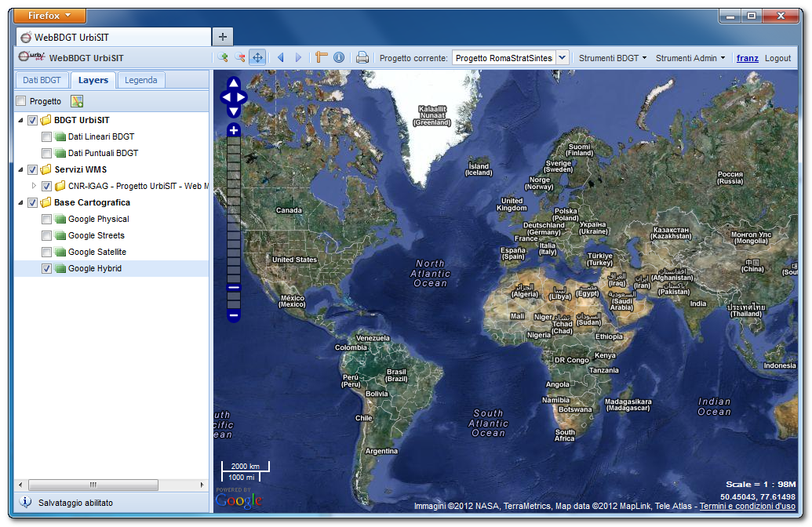
Task: Go to previous map extent
Action: pos(281,57)
